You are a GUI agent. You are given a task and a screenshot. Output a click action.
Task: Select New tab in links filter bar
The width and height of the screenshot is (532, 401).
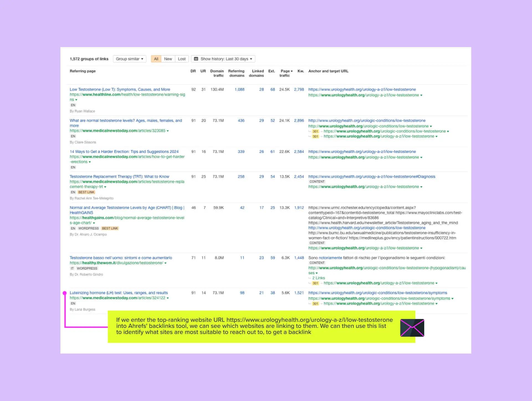tap(168, 58)
